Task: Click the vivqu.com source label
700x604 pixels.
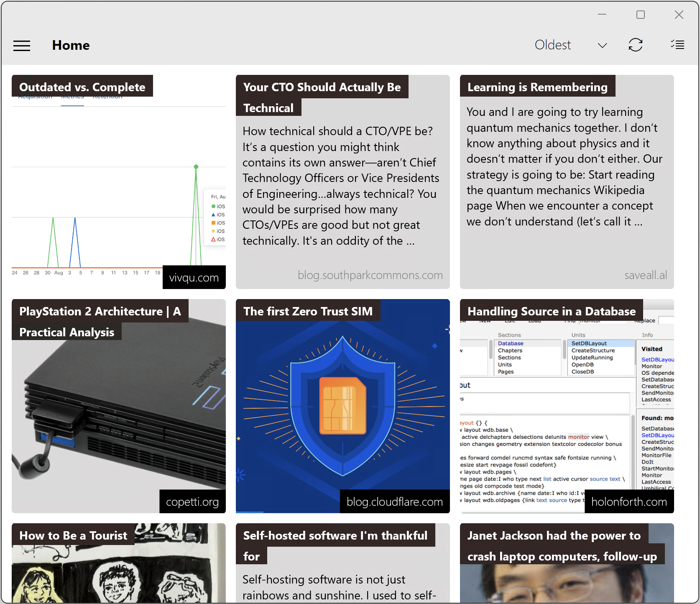Action: pos(194,277)
